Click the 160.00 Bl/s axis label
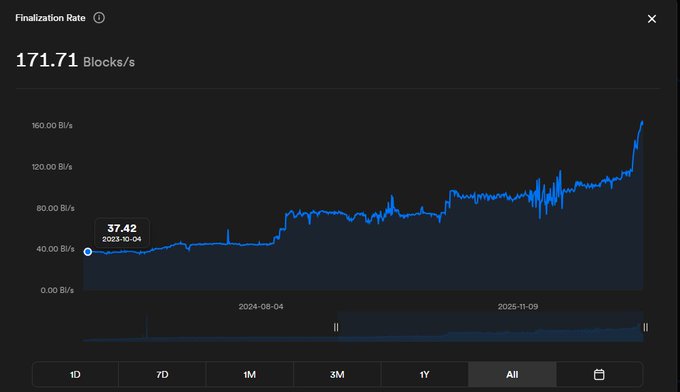This screenshot has width=680, height=392. tap(52, 125)
